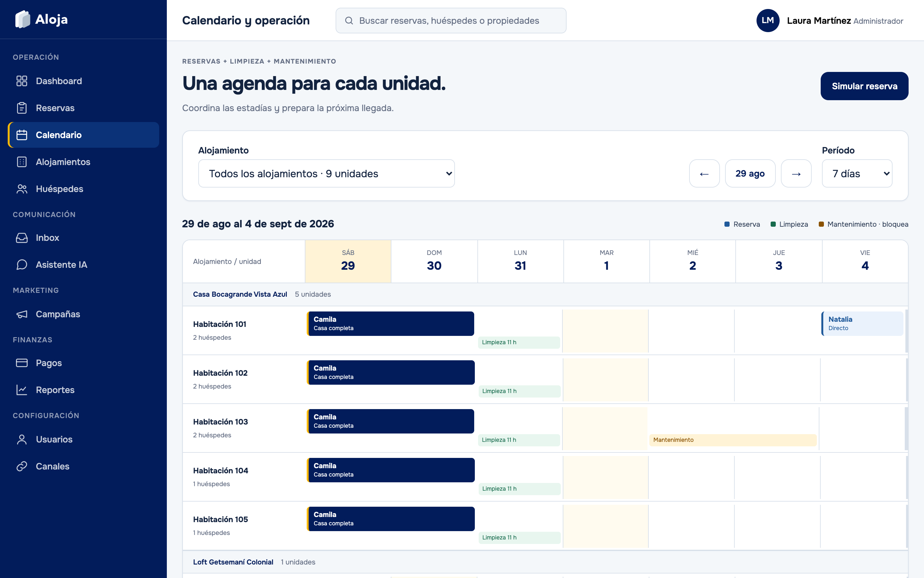The image size is (924, 578).
Task: Click the Reserva legend color swatch
Action: click(727, 224)
